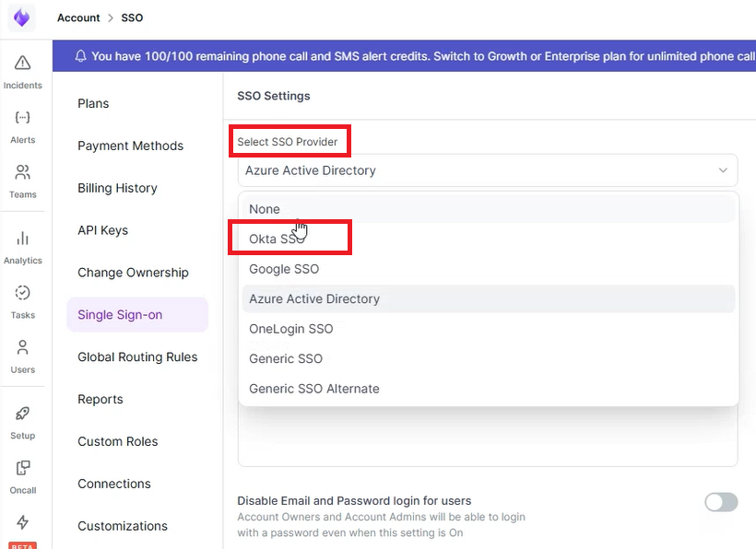Open the Incidents section icon
The height and width of the screenshot is (549, 756).
point(23,63)
